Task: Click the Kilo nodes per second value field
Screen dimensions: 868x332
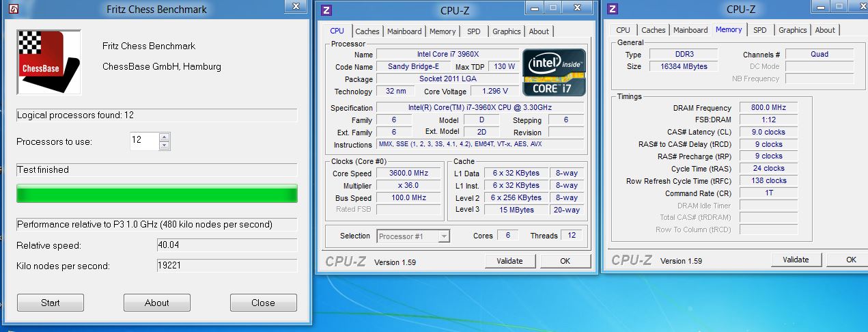Action: [227, 266]
